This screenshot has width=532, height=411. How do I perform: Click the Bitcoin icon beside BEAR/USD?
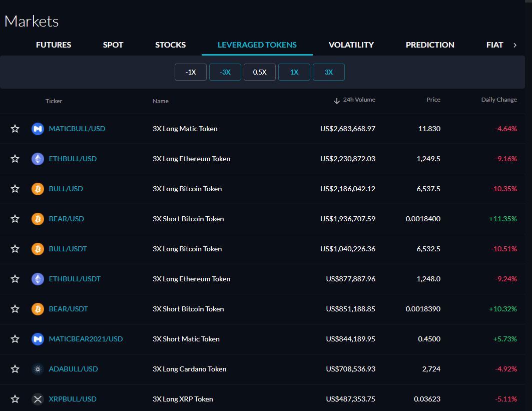coord(38,219)
